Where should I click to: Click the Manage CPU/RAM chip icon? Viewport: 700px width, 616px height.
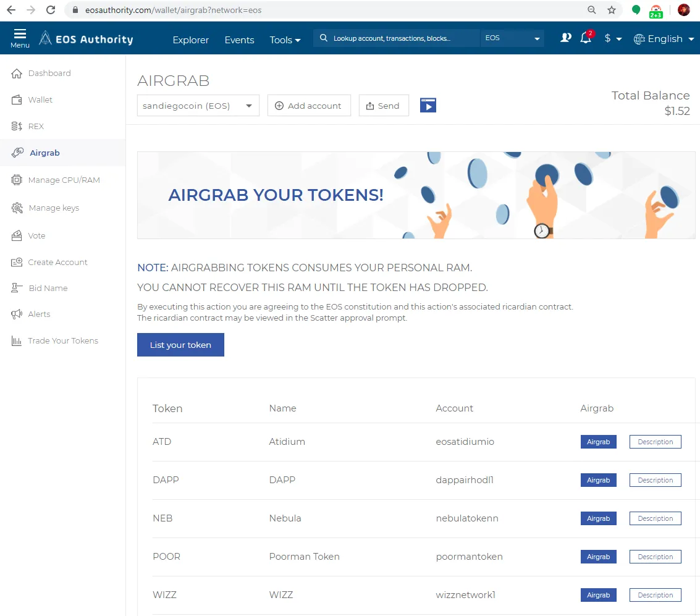tap(17, 180)
